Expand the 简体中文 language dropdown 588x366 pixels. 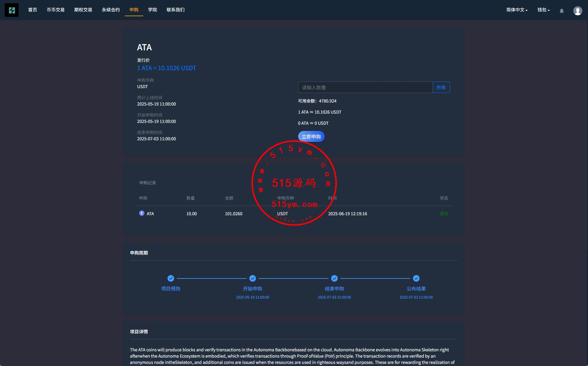[517, 10]
